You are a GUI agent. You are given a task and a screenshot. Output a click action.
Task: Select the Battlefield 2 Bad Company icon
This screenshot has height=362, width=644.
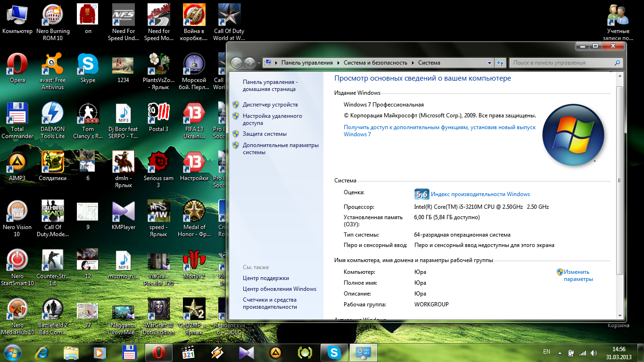[52, 316]
